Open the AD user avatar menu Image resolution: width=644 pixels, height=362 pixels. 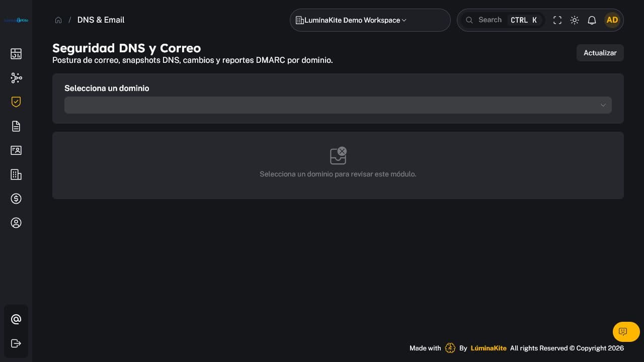[x=612, y=20]
